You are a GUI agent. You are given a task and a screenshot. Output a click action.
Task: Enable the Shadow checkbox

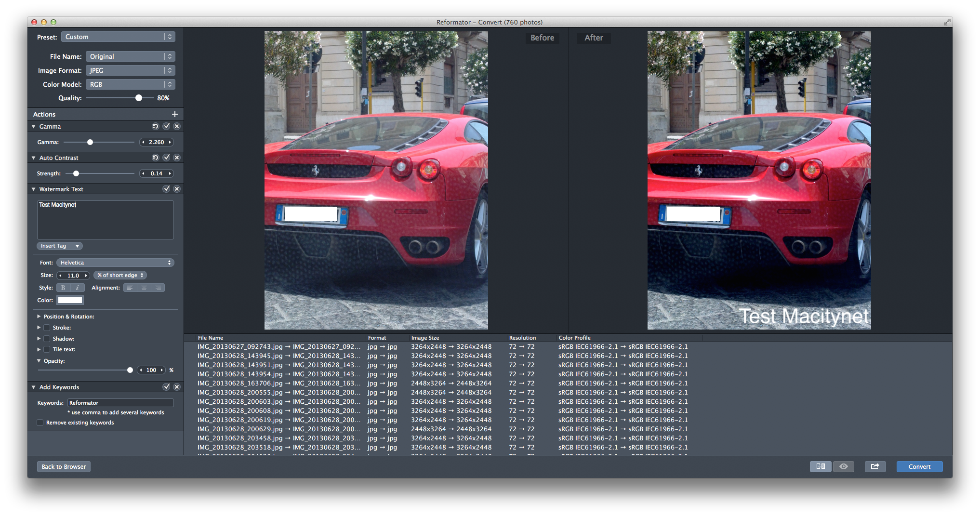(47, 339)
